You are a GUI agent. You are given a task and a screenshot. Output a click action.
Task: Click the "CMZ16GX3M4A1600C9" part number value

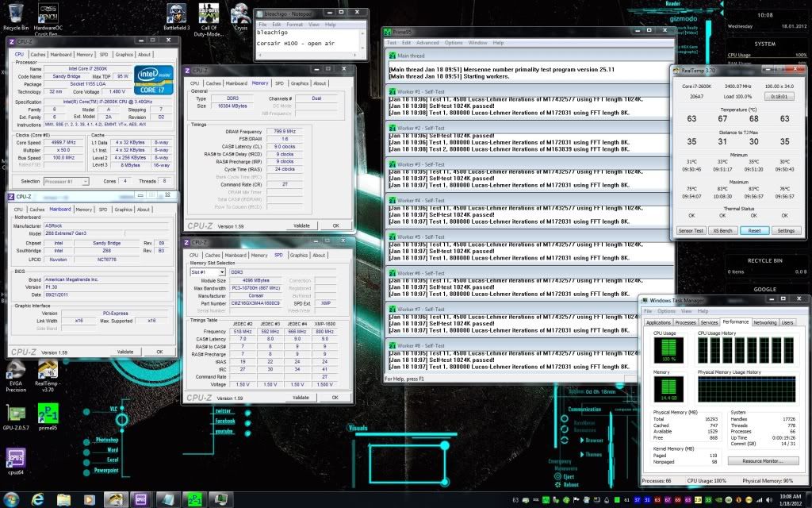point(255,303)
